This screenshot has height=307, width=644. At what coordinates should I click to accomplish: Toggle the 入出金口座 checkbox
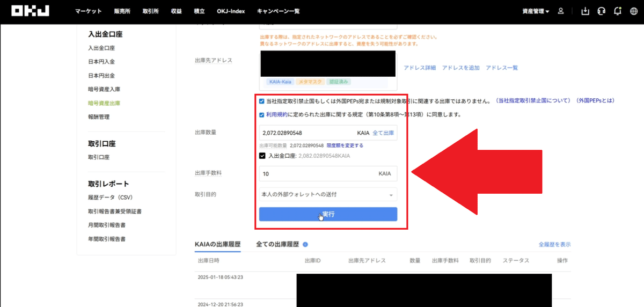pos(262,156)
